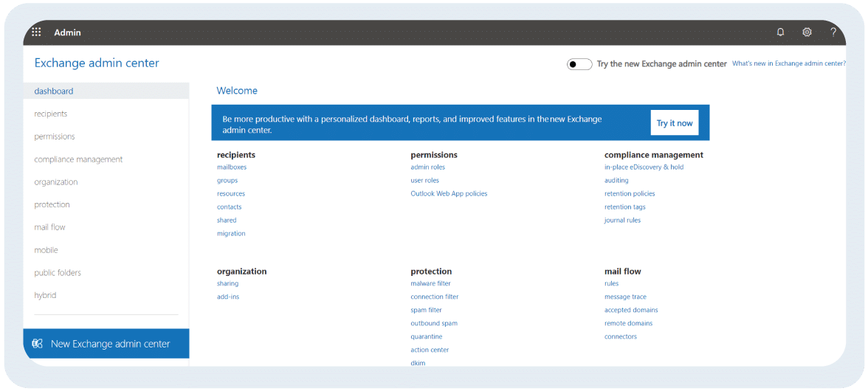This screenshot has height=391, width=868.
Task: Open the spam filter link under protection
Action: click(427, 311)
